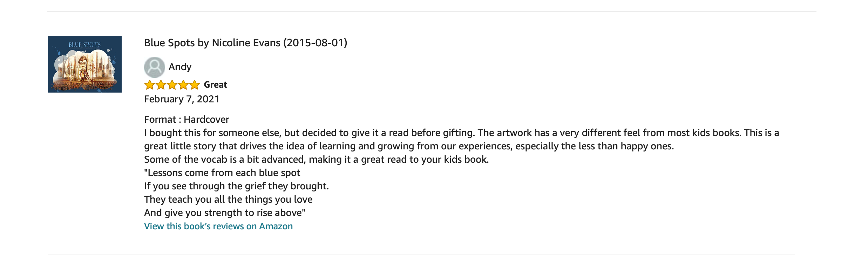This screenshot has width=868, height=270.
Task: Click the fourth star in the rating
Action: coord(183,85)
